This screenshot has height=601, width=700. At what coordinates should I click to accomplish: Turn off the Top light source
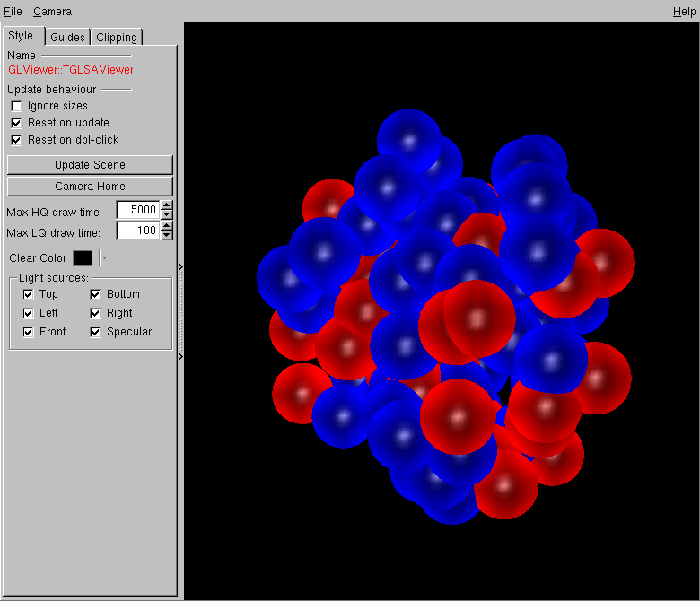(x=28, y=294)
